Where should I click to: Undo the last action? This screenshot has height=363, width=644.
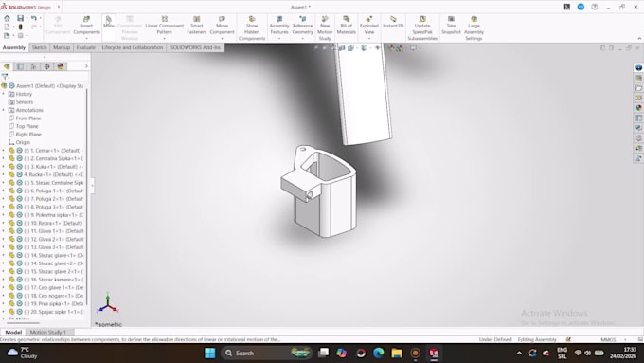pyautogui.click(x=34, y=18)
